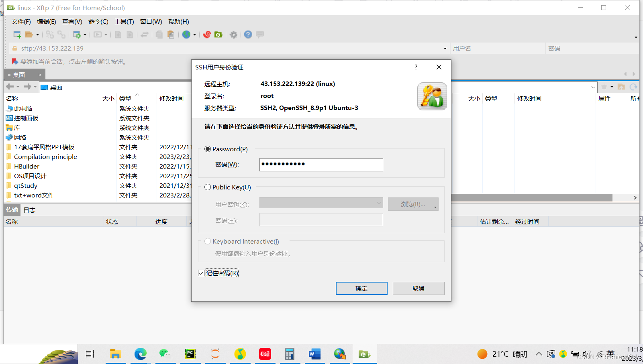Expand remote path dropdown chevron
Viewport: 643px width, 364px height.
coord(593,87)
